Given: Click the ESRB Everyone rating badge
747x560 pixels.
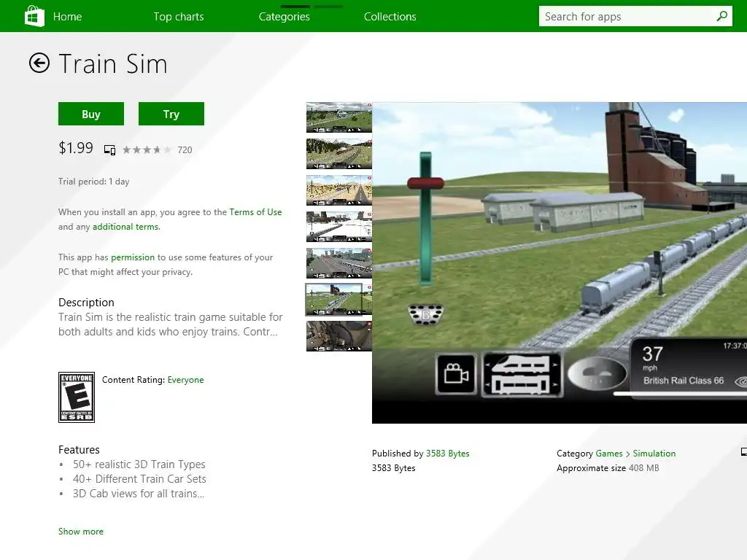Looking at the screenshot, I should click(x=76, y=397).
